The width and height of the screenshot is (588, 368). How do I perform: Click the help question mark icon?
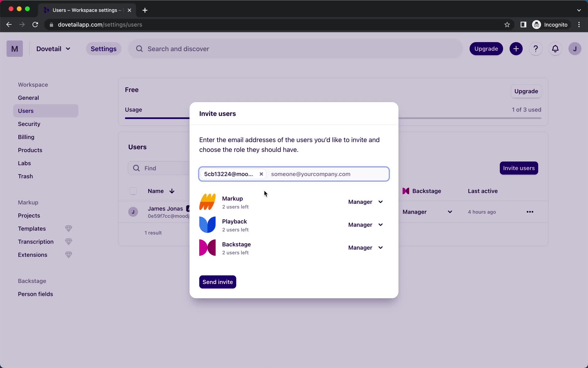[x=536, y=49]
